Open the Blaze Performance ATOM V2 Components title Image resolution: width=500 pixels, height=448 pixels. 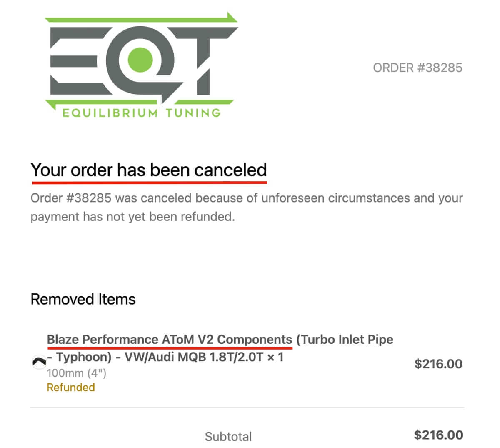tap(169, 339)
